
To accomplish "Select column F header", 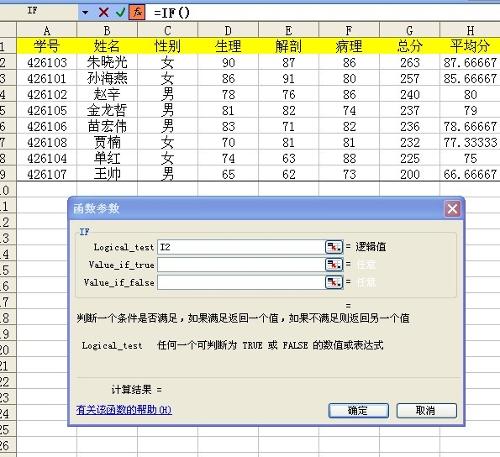I will click(349, 30).
